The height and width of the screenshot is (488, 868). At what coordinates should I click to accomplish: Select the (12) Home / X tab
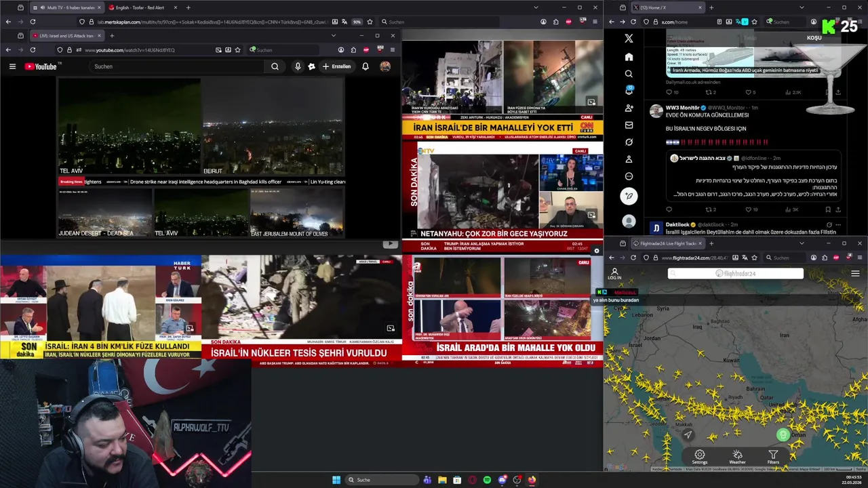point(668,7)
